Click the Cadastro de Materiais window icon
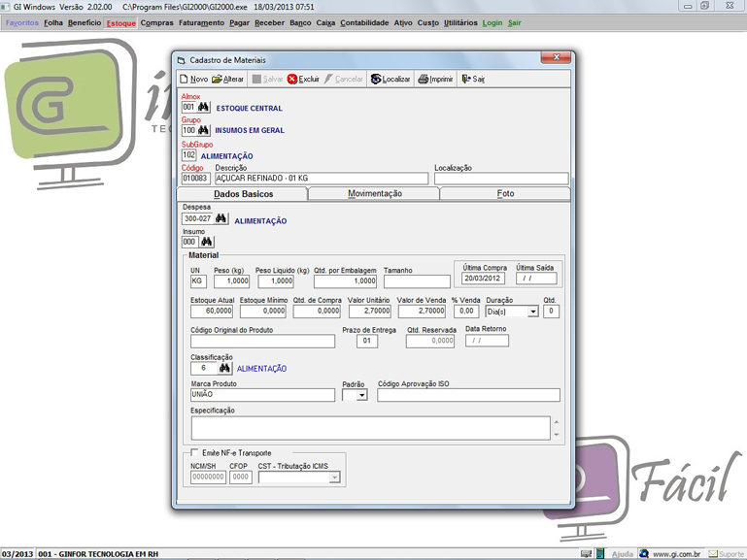747x560 pixels. pyautogui.click(x=181, y=60)
